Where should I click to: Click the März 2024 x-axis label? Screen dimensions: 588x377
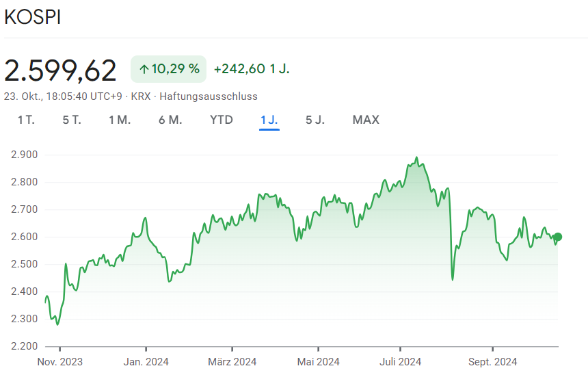pos(232,362)
